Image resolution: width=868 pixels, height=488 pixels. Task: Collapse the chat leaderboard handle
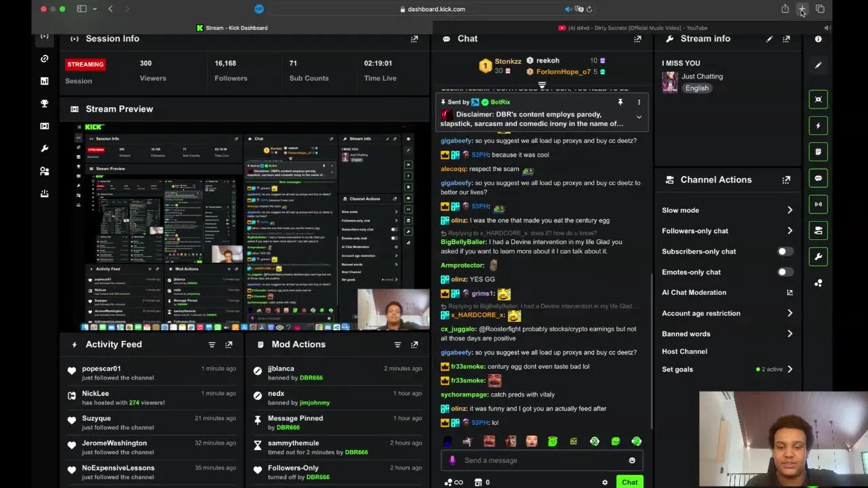542,85
